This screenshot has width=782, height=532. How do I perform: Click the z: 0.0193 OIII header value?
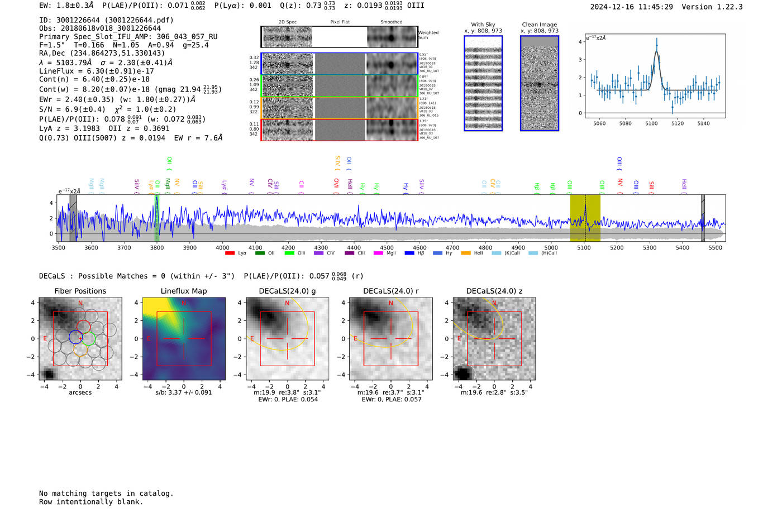384,6
